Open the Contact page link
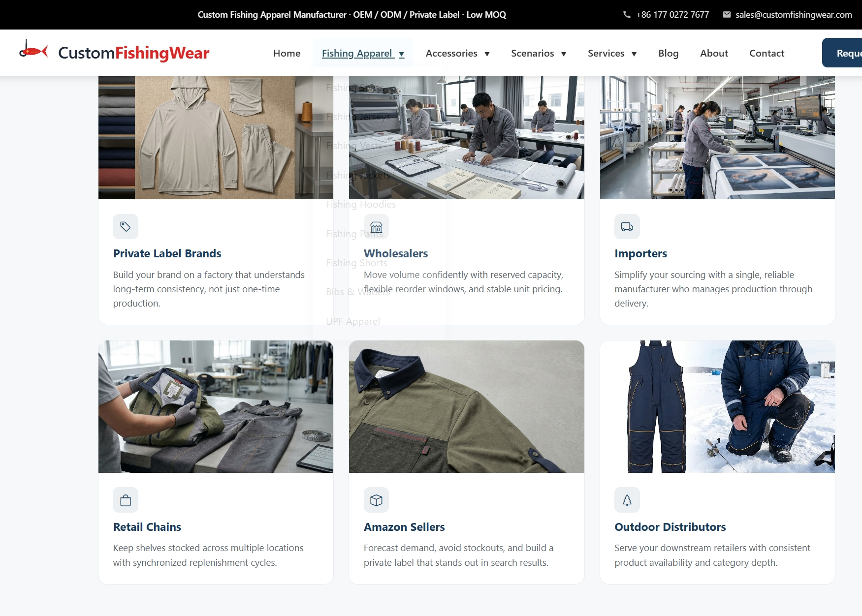 click(x=766, y=53)
